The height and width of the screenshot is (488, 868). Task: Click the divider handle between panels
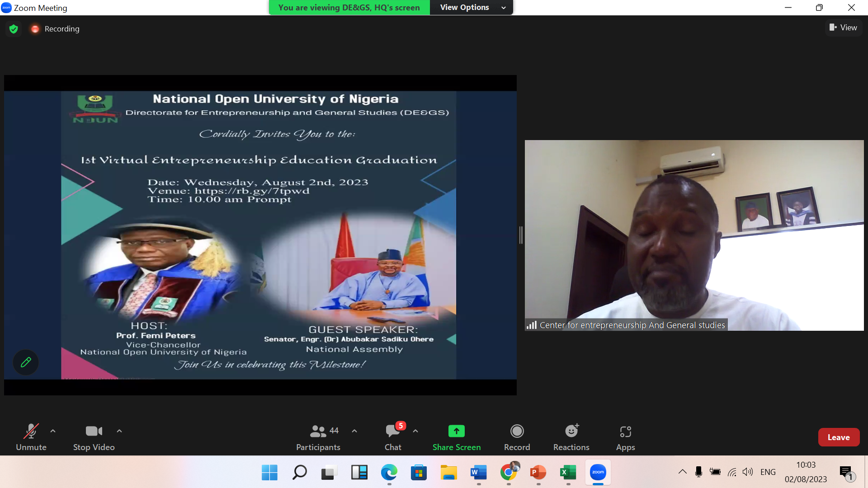point(521,235)
